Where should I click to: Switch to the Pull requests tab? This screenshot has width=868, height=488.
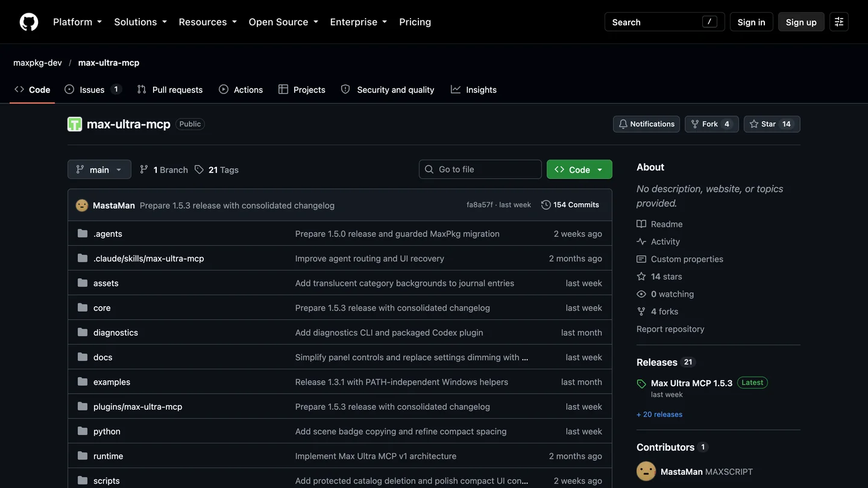point(170,90)
